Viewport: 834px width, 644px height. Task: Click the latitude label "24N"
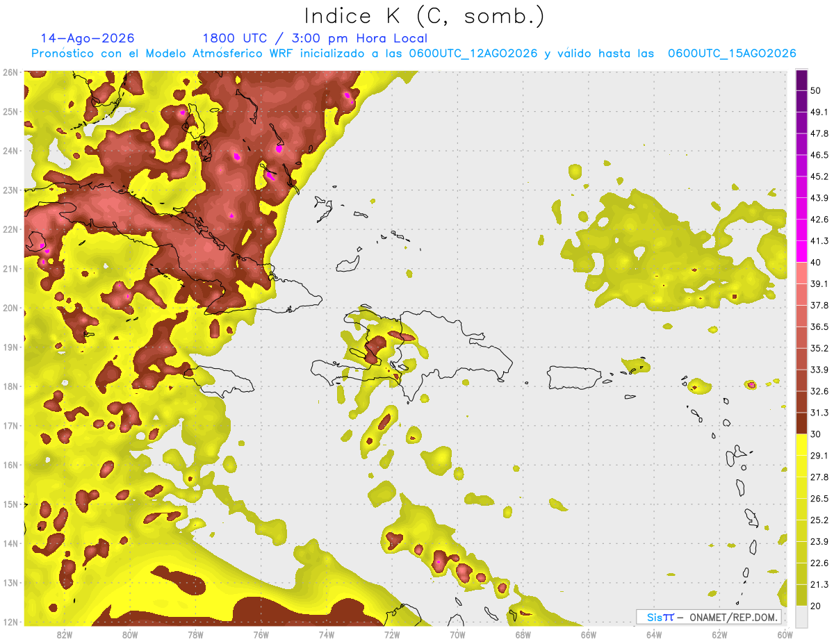click(x=10, y=151)
